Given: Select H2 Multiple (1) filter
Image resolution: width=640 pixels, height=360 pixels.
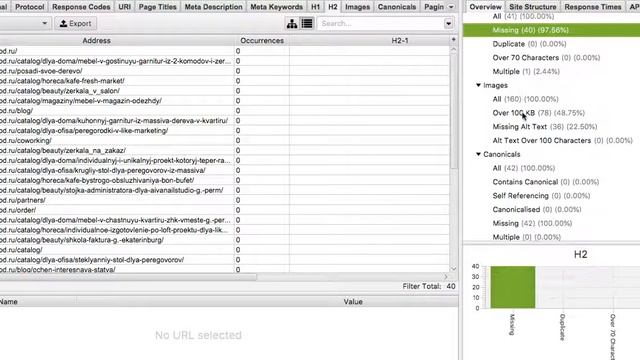Looking at the screenshot, I should 526,71.
